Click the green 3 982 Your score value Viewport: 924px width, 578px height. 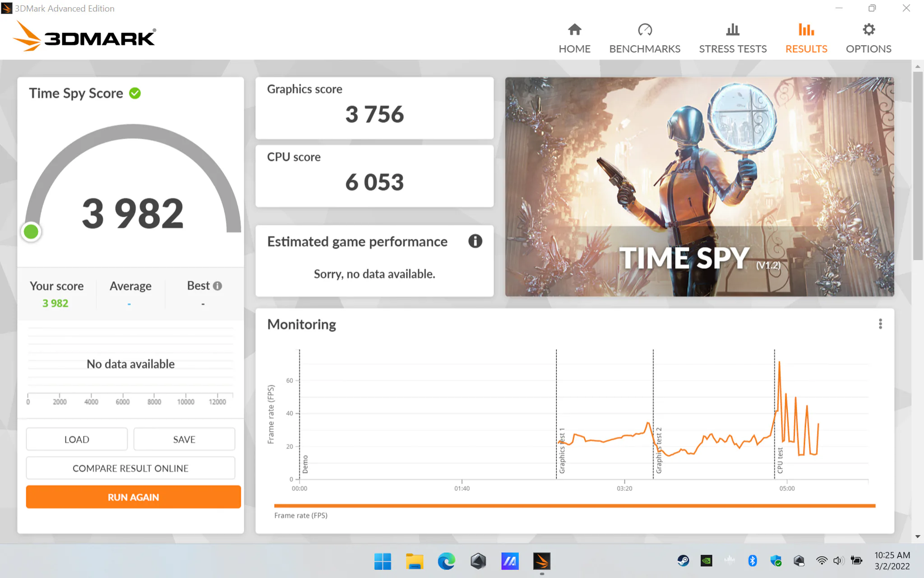pos(55,303)
